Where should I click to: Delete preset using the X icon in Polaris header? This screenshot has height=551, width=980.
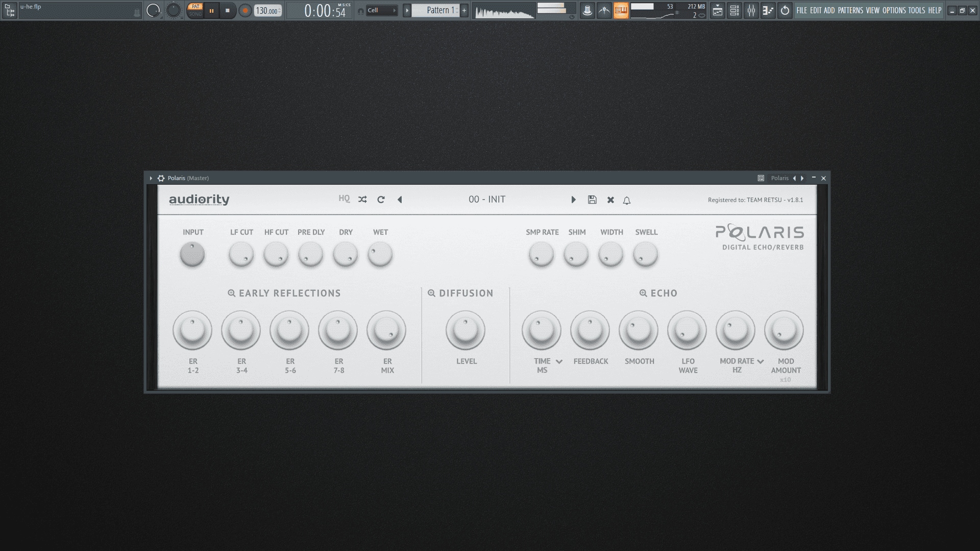pos(610,200)
